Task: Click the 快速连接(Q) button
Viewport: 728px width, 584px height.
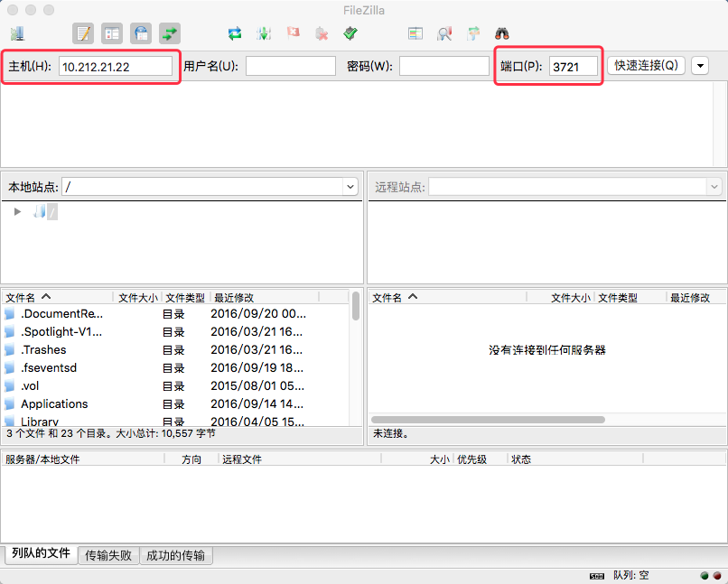Action: (646, 66)
